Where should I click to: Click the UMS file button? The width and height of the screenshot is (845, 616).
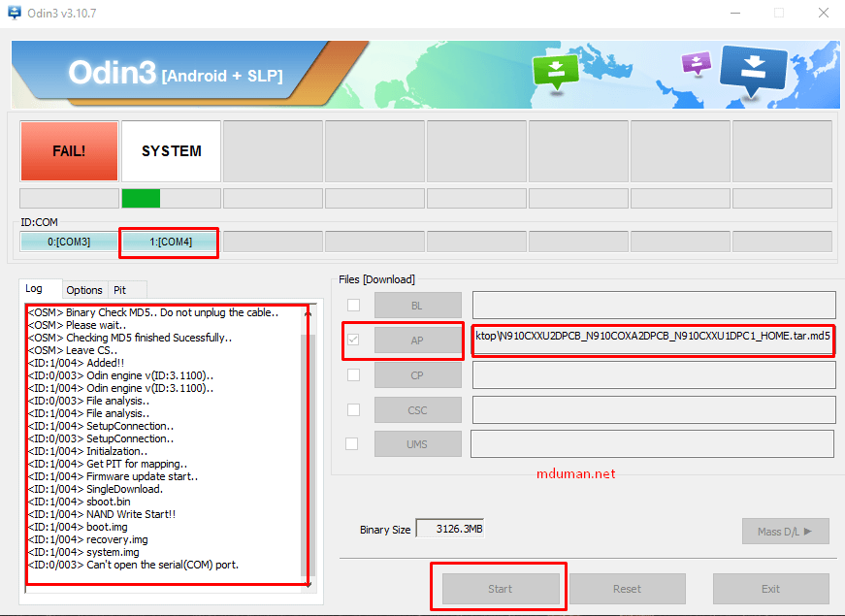(418, 444)
